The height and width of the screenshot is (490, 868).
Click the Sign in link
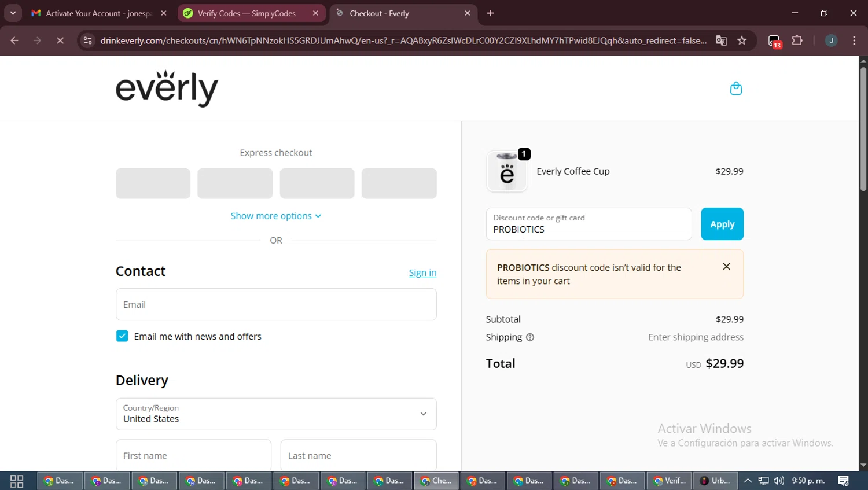coord(422,272)
